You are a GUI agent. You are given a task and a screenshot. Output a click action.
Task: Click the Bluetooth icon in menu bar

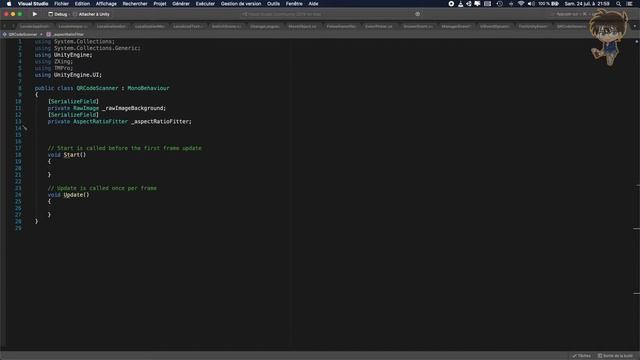[x=511, y=4]
